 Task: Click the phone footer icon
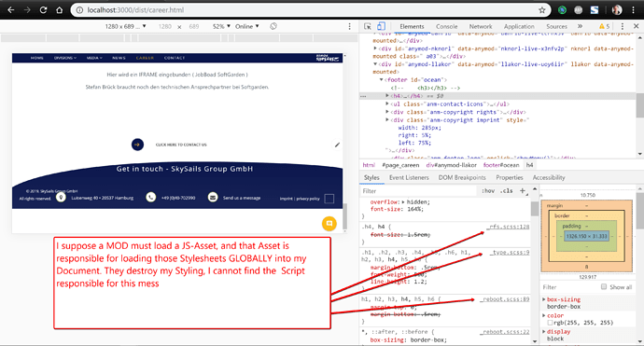[150, 198]
